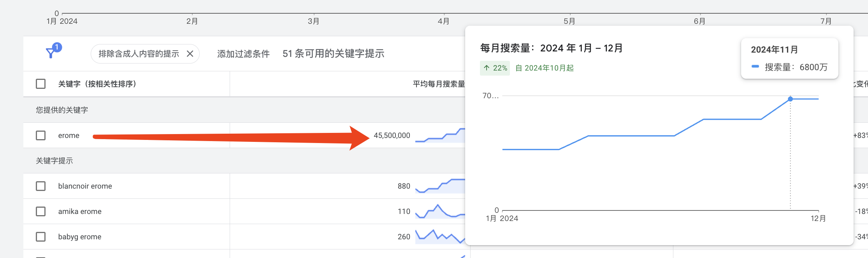The image size is (868, 258).
Task: Click the 平均每月搜索量 column header
Action: pos(439,84)
